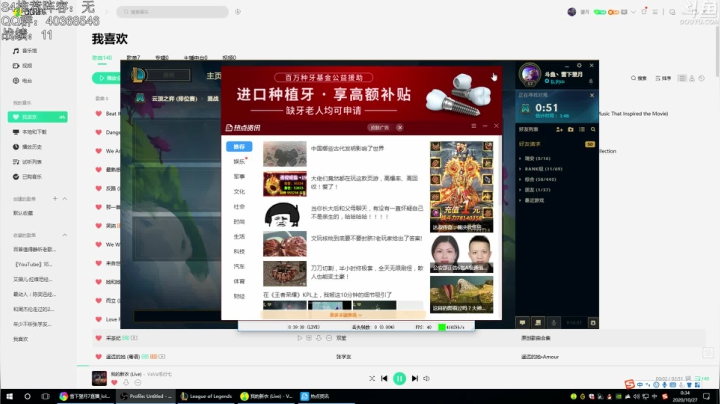Unlike the song starting with 'We W'

pos(98,244)
